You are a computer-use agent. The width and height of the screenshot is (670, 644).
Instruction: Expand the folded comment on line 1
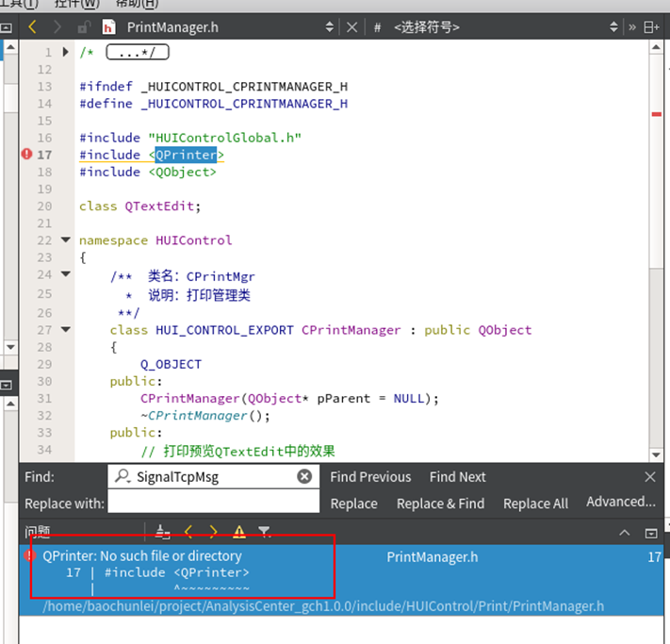point(65,52)
